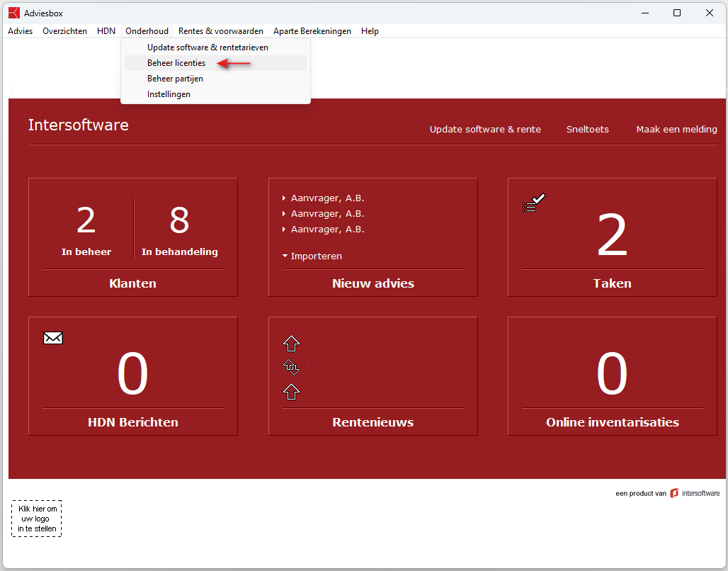
Task: Click the logo placeholder 'Klik hier om uw logo'
Action: tap(37, 519)
